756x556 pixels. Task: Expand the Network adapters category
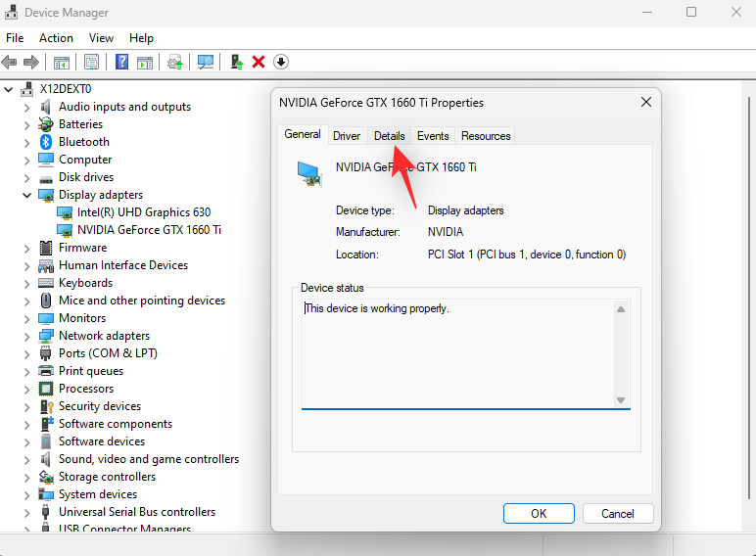click(27, 336)
